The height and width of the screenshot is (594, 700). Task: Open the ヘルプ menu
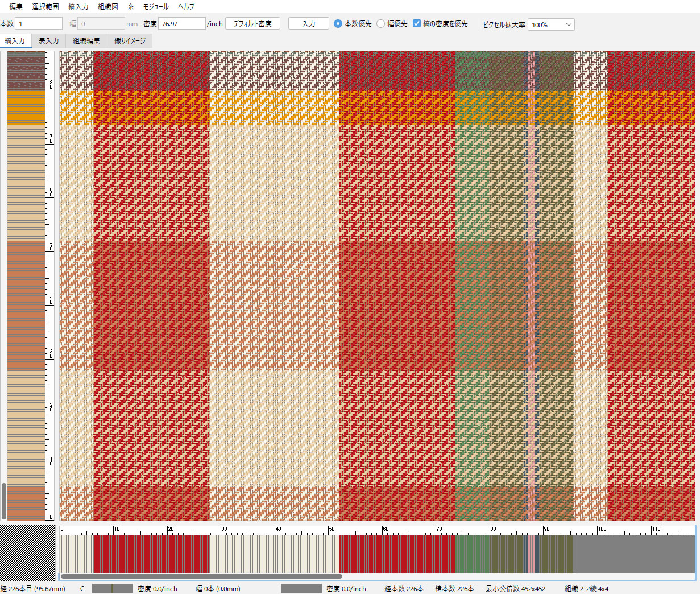(186, 6)
